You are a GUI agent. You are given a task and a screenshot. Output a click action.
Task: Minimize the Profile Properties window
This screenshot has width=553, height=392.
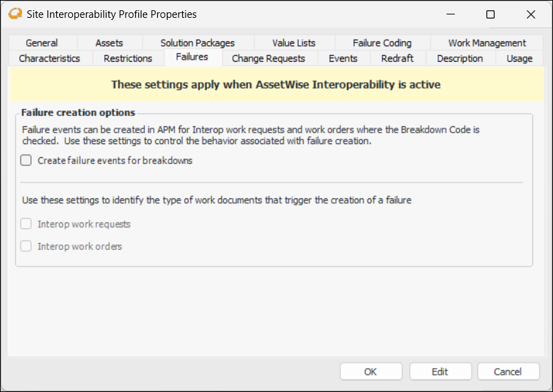450,14
